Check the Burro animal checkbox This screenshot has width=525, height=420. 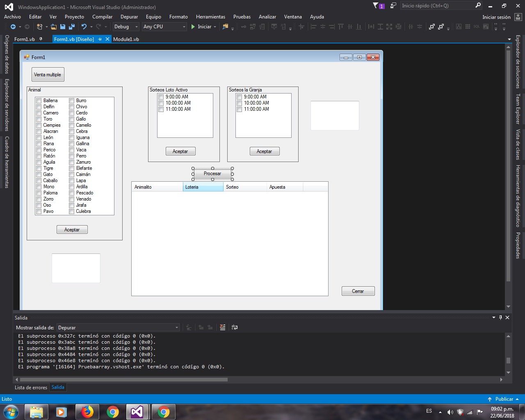71,100
